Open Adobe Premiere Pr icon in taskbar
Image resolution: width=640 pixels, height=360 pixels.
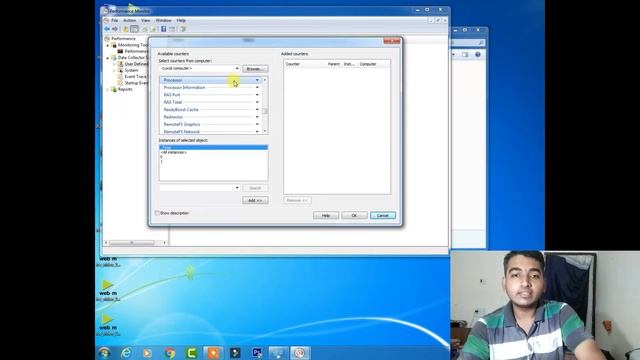tap(257, 353)
